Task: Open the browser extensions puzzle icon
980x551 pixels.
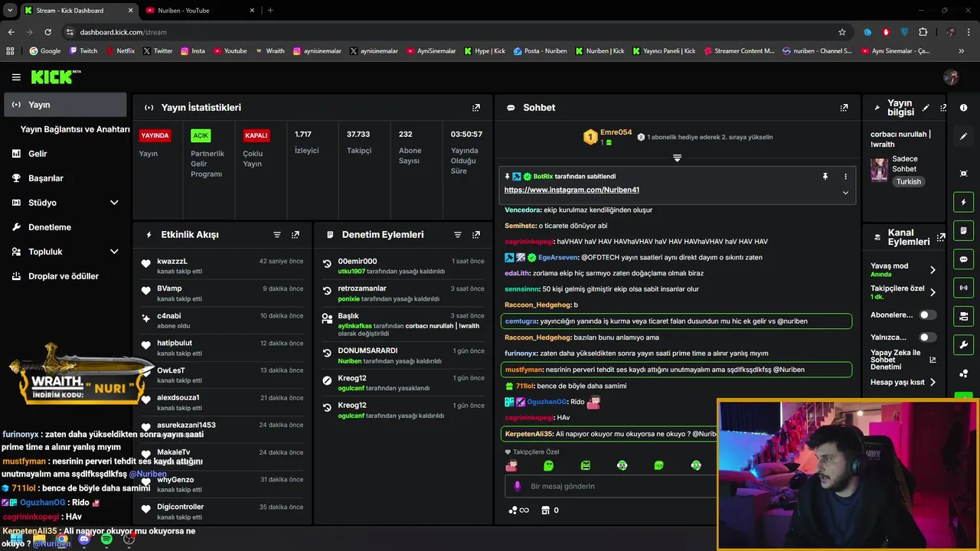Action: click(923, 32)
